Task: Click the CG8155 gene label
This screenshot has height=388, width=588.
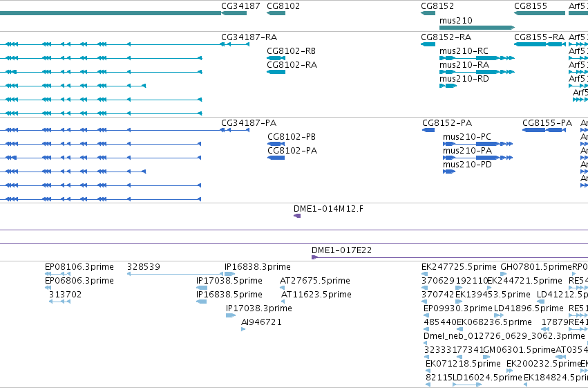Action: pyautogui.click(x=531, y=6)
